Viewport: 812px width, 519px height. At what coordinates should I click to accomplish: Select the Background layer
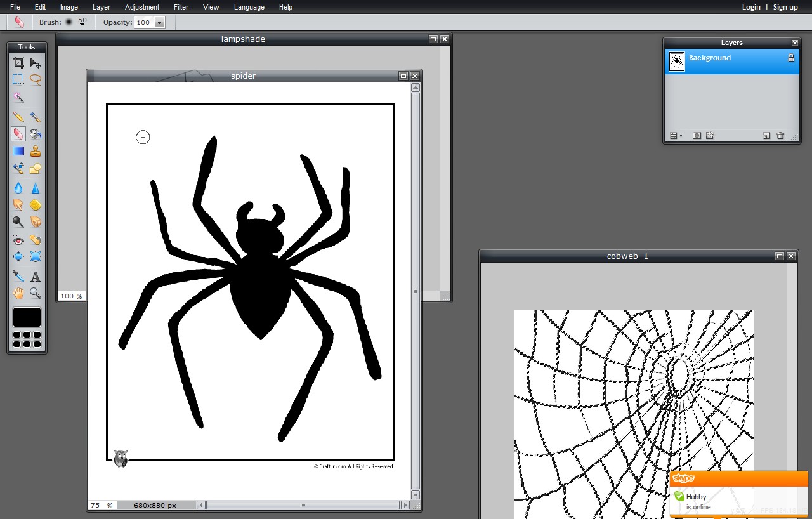click(732, 62)
